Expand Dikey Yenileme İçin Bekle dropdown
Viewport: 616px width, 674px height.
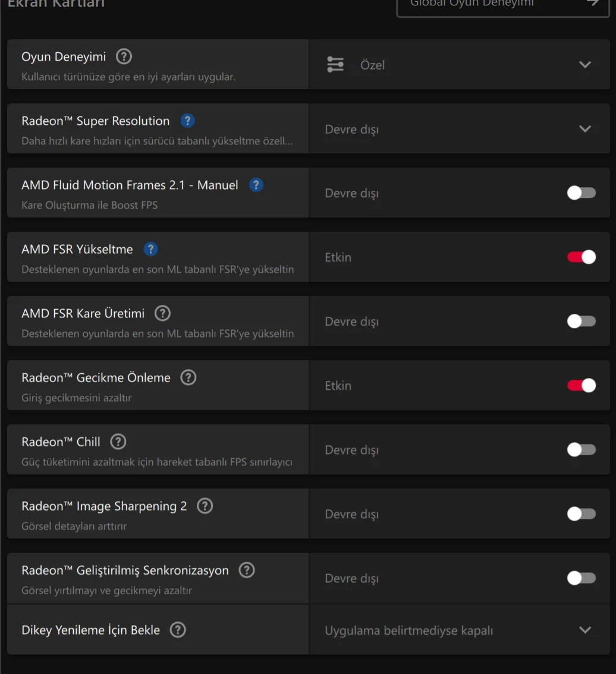point(460,630)
